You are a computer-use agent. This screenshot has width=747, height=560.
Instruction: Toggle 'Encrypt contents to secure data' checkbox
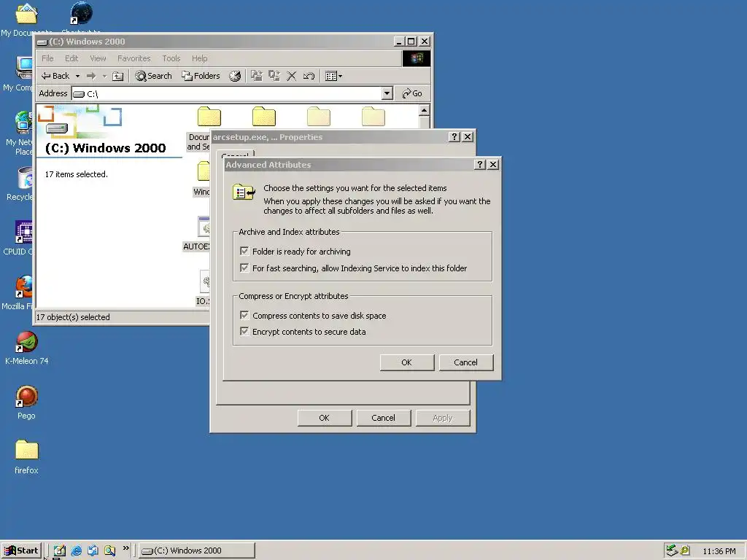pyautogui.click(x=244, y=332)
